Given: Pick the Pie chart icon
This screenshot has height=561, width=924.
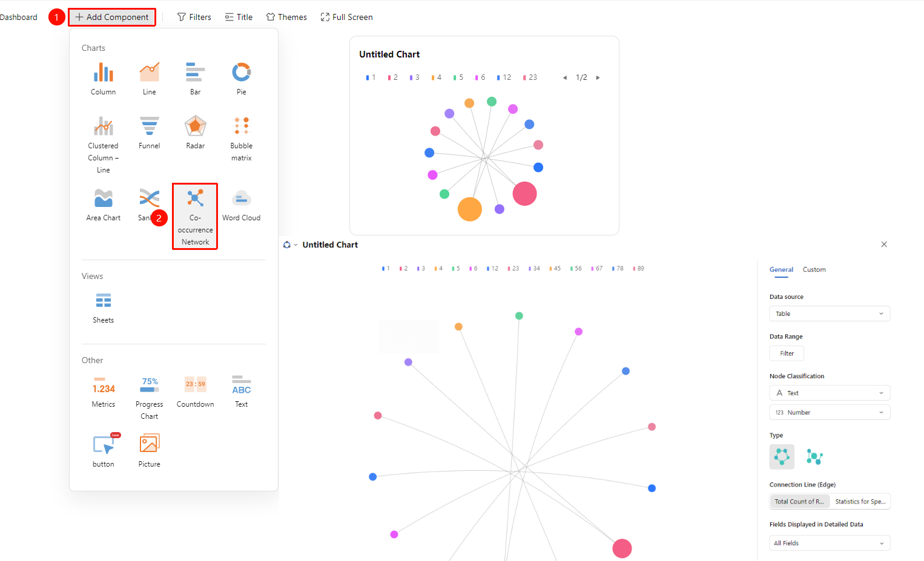Looking at the screenshot, I should [241, 72].
